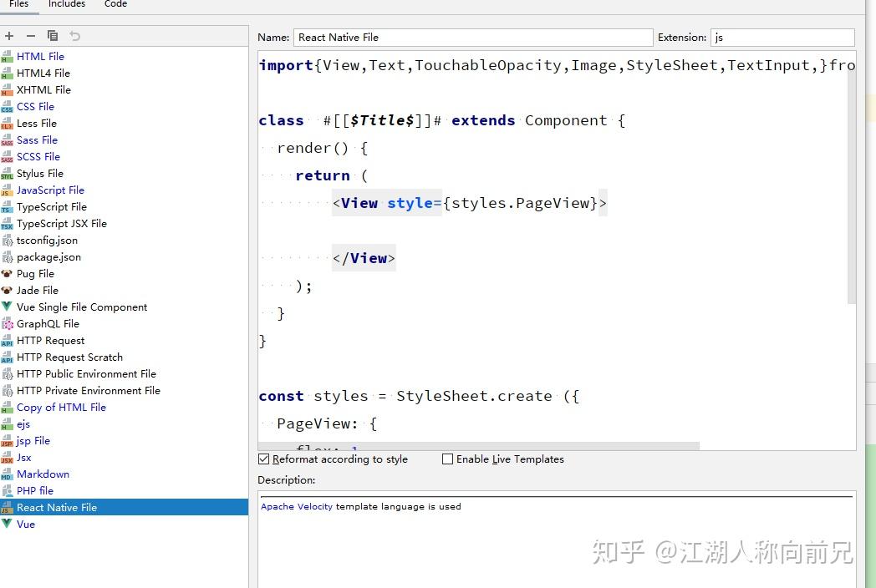The image size is (876, 588).
Task: Toggle Reformat according to style checkbox
Action: click(x=263, y=459)
